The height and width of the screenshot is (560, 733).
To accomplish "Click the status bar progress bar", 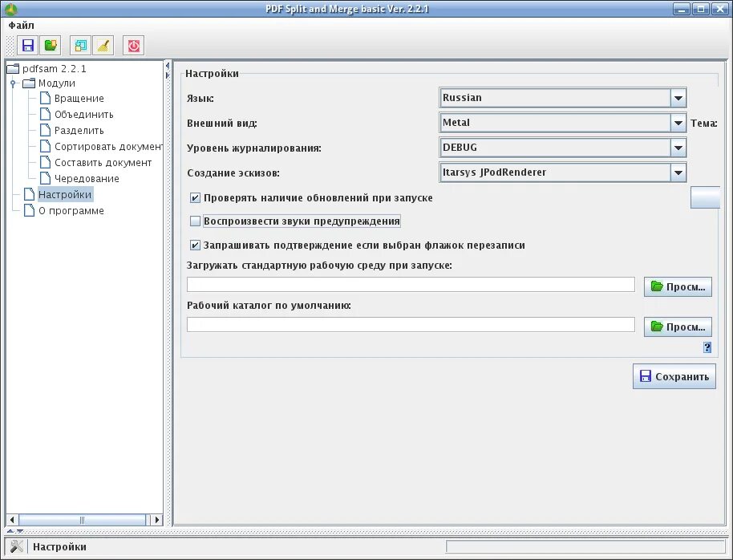I will click(x=585, y=546).
